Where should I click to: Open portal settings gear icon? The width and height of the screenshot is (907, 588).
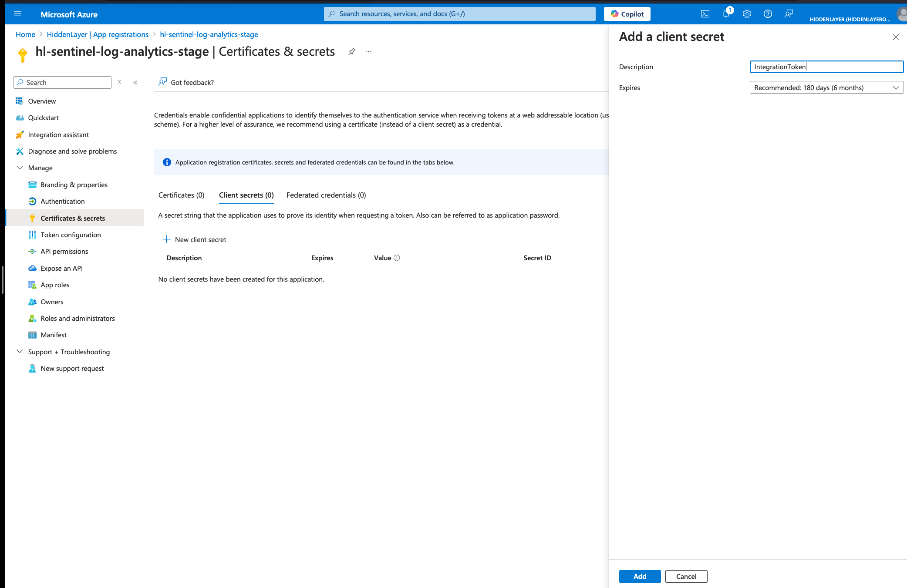(747, 14)
